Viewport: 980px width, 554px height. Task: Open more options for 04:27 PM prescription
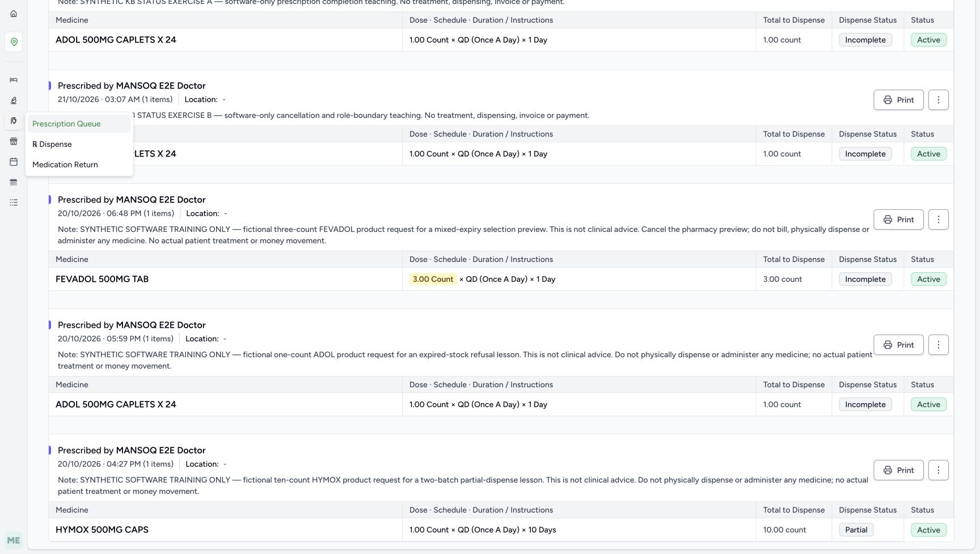pyautogui.click(x=939, y=470)
